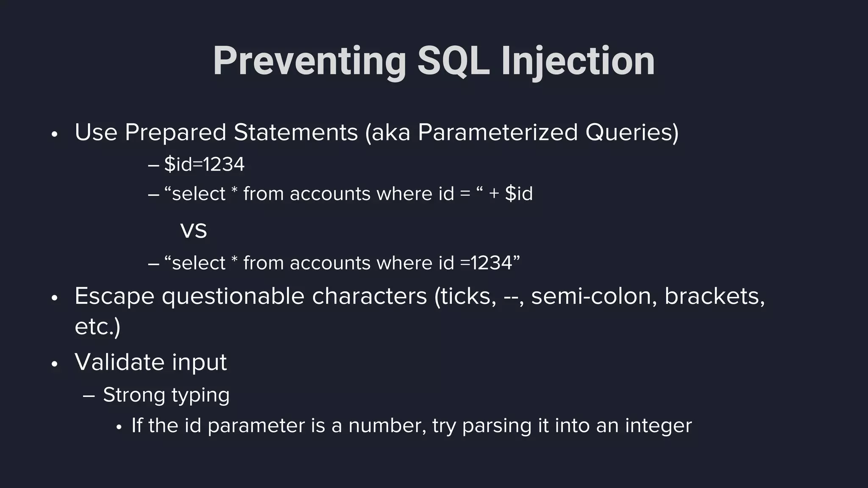Click the '$id=1234' sub-item line
This screenshot has height=488, width=868.
(204, 164)
